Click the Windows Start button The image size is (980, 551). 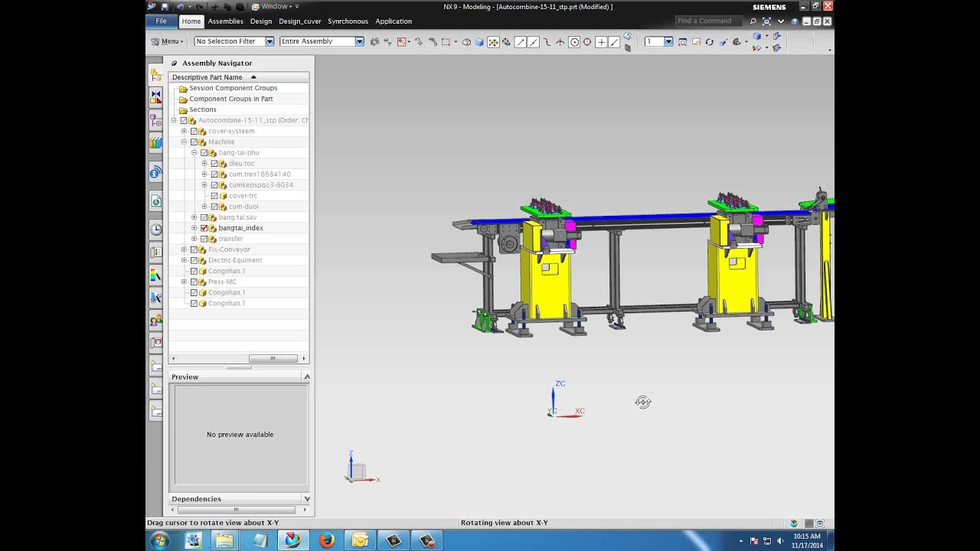(160, 541)
